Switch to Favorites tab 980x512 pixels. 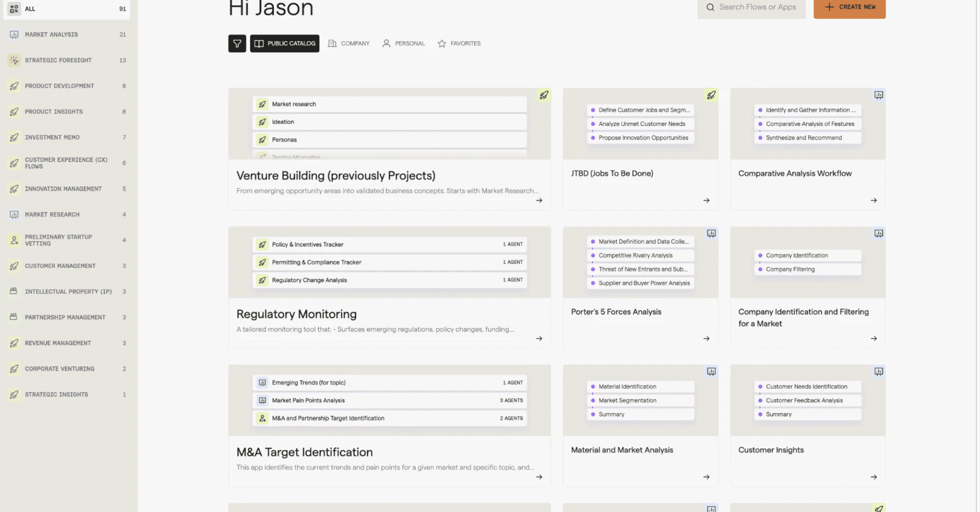(x=459, y=44)
